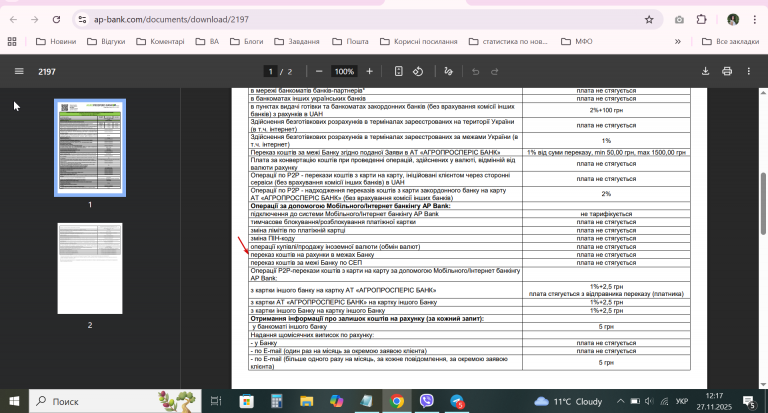768x413 pixels.
Task: Click the scrollbar up arrow
Action: coord(763,92)
